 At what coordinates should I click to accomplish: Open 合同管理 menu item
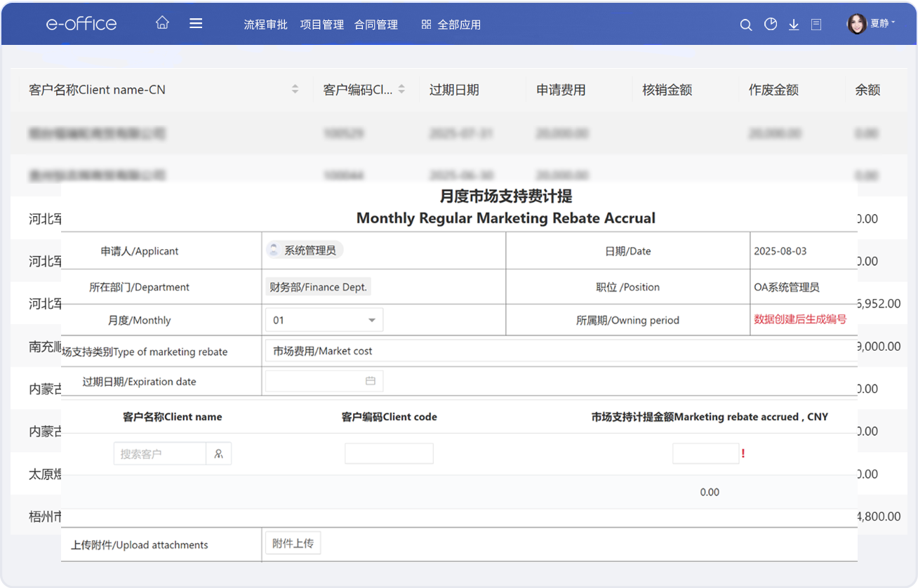376,25
